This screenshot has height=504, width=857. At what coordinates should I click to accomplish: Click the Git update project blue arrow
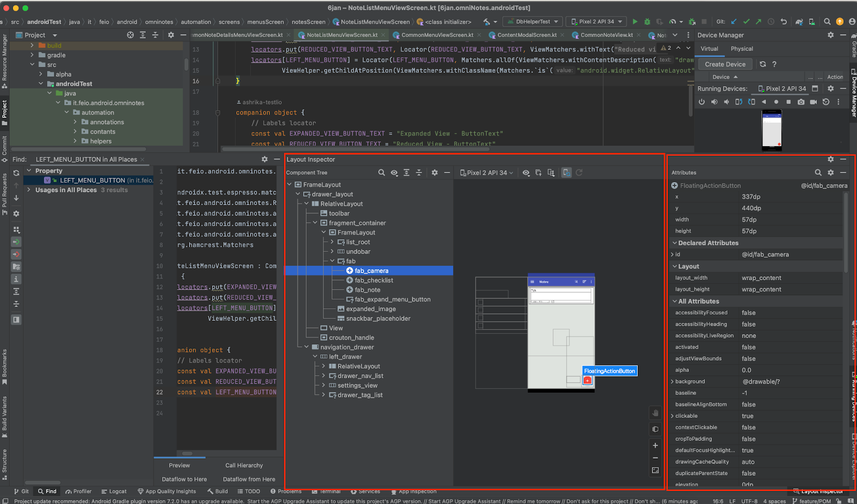pos(734,22)
